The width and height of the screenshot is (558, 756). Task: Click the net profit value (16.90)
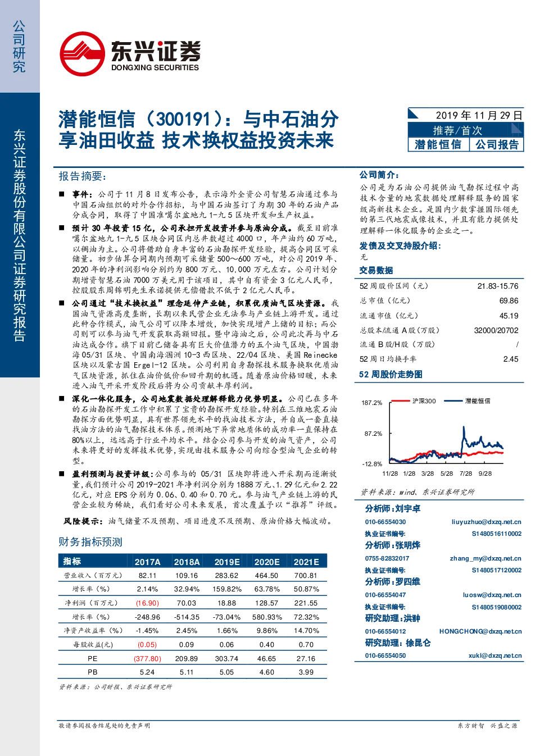(x=147, y=603)
